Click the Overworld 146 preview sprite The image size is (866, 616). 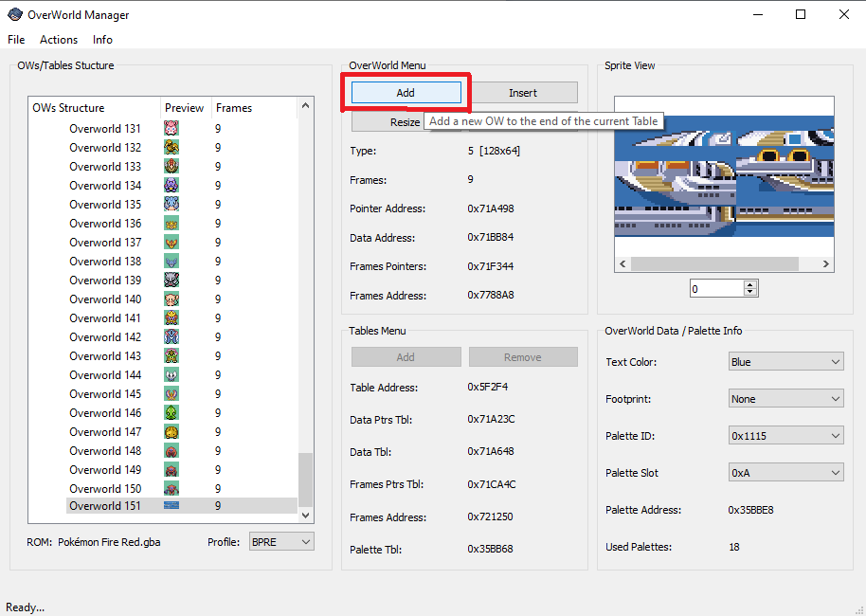tap(171, 413)
